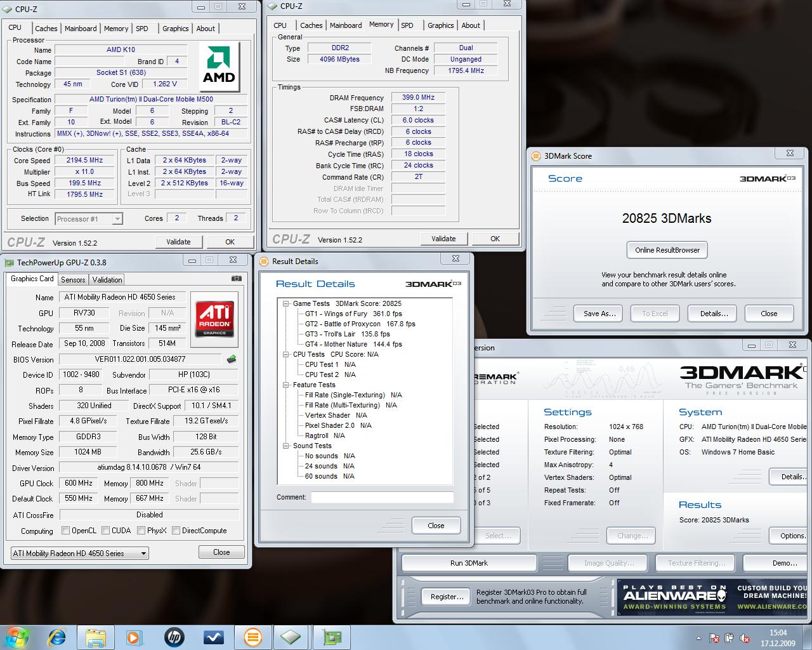Open the Validation tab in GPU-Z

[x=107, y=280]
